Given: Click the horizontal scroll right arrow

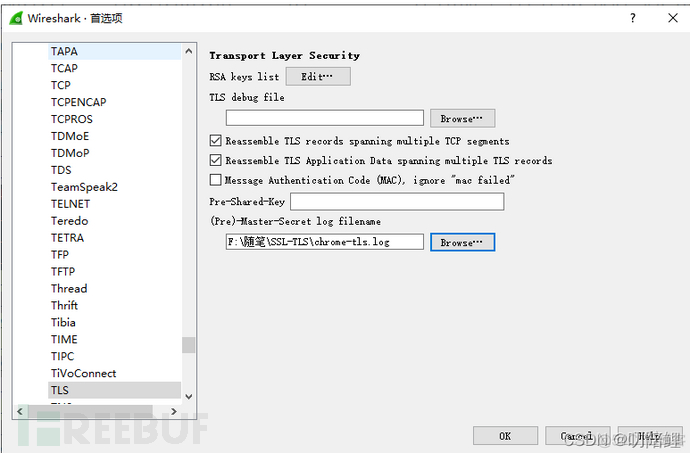Looking at the screenshot, I should tap(174, 411).
